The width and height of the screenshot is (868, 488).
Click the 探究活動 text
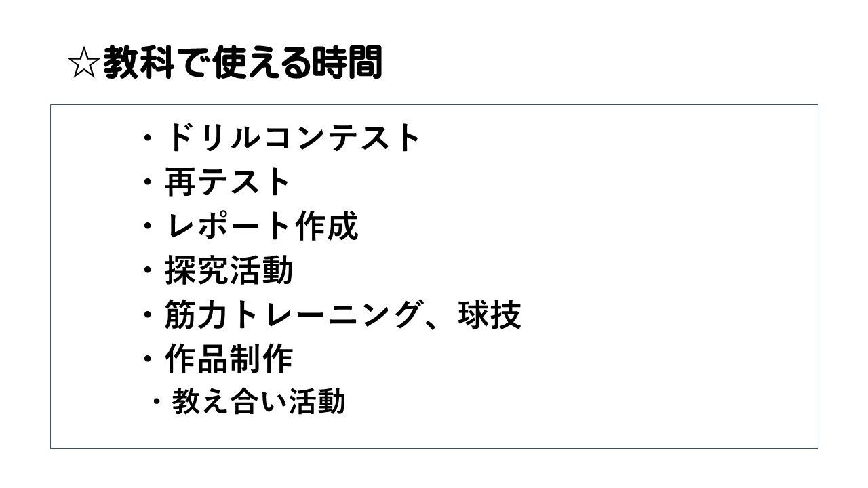point(229,270)
